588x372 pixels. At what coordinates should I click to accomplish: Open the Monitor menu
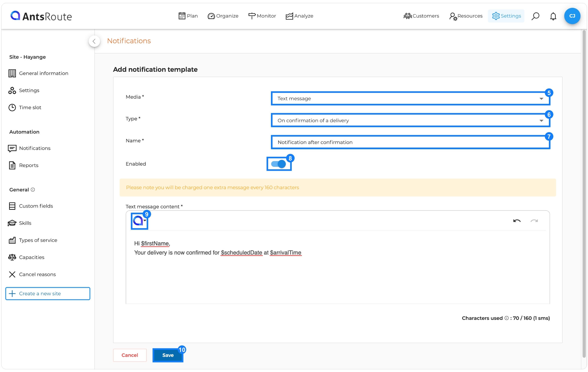262,16
